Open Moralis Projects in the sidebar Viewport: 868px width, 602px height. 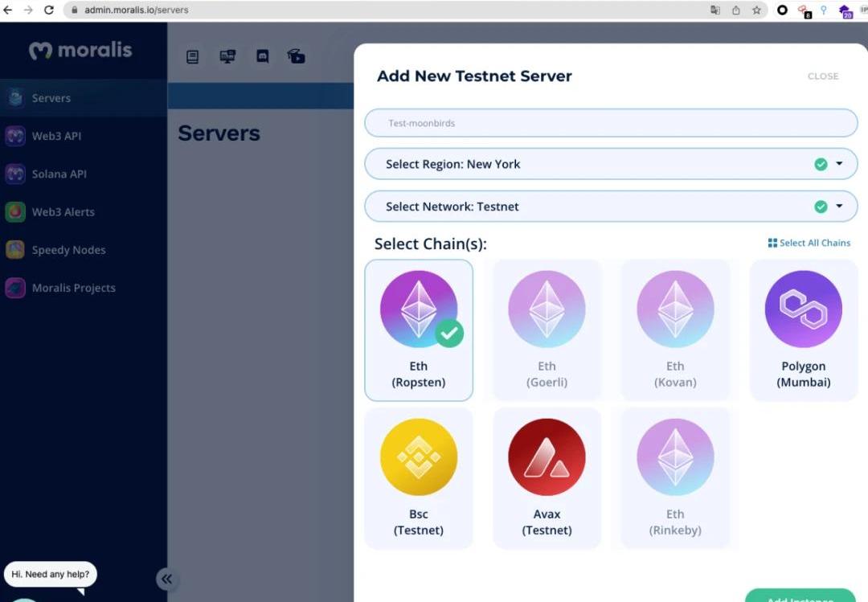[x=84, y=288]
